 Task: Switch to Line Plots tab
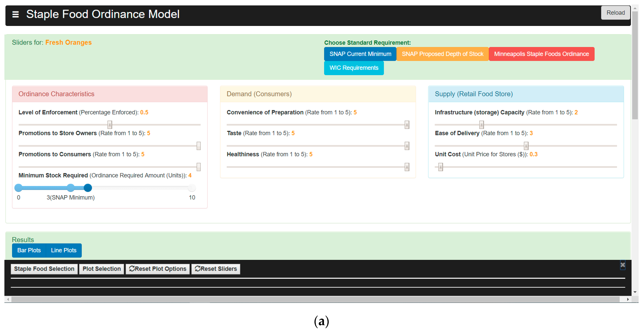point(63,250)
